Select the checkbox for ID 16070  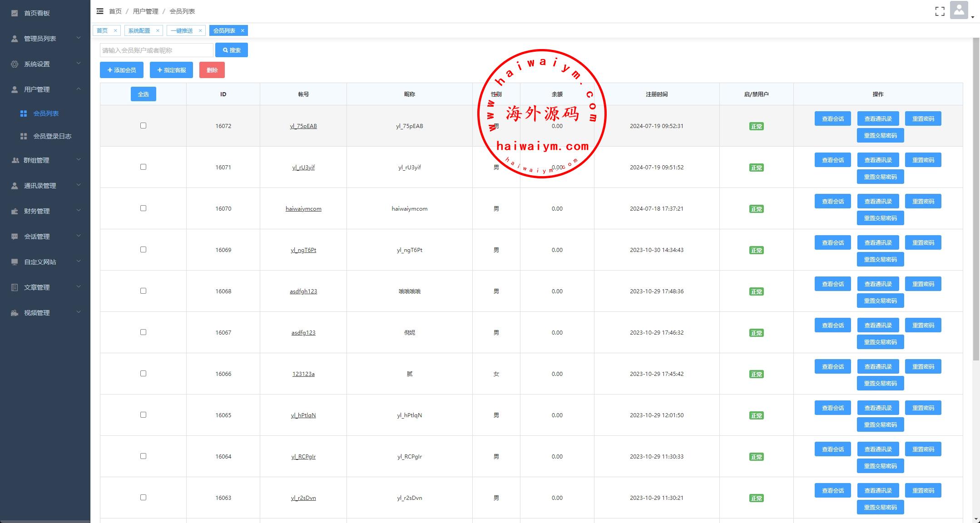(x=143, y=208)
